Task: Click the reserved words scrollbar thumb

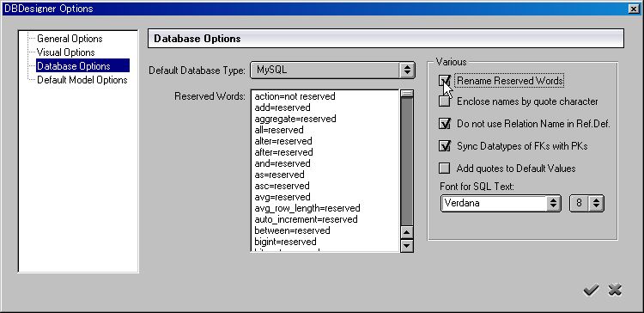Action: tap(407, 94)
